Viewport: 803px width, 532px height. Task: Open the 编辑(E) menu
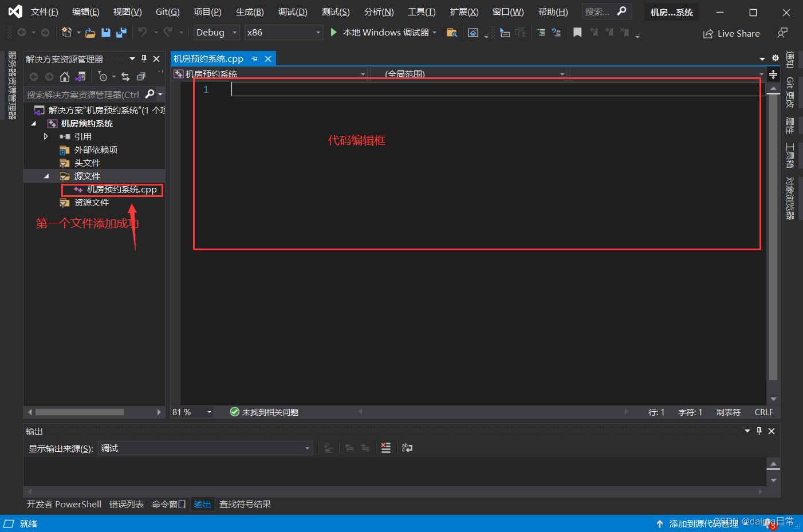[85, 12]
